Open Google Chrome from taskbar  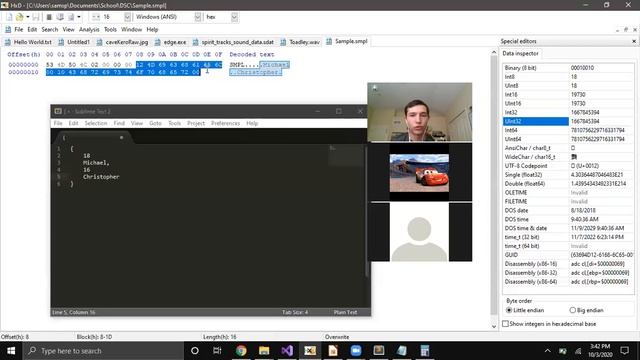point(241,351)
